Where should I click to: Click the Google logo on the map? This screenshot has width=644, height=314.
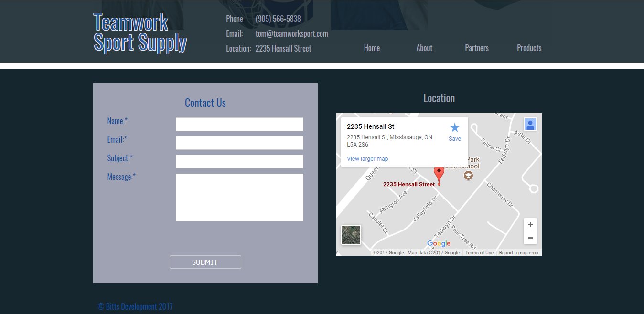point(439,243)
